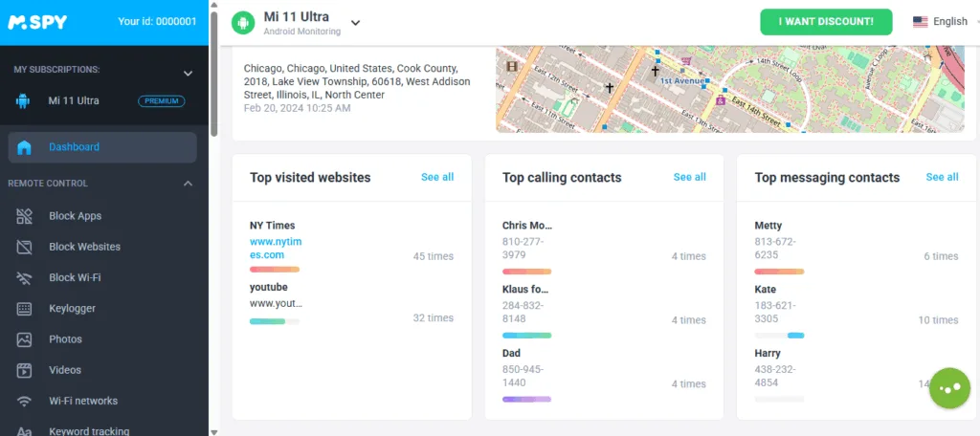See all top visited websites
The image size is (980, 436).
[437, 178]
